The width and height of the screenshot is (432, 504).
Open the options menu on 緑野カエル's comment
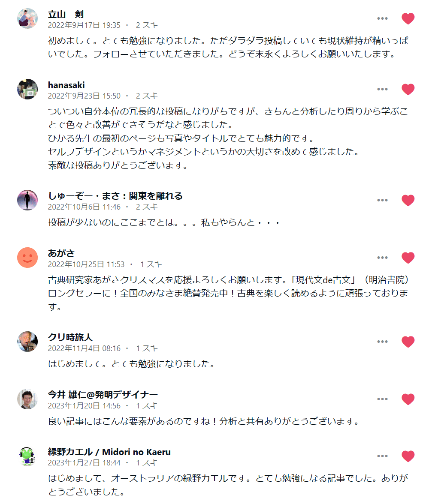pos(382,457)
